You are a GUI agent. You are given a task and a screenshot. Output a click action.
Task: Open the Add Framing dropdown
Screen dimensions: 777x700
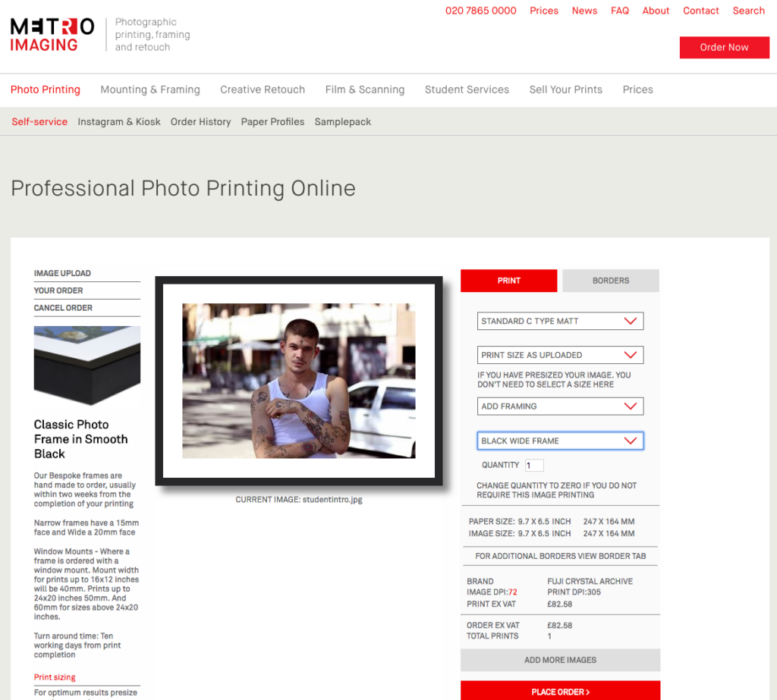tap(560, 407)
